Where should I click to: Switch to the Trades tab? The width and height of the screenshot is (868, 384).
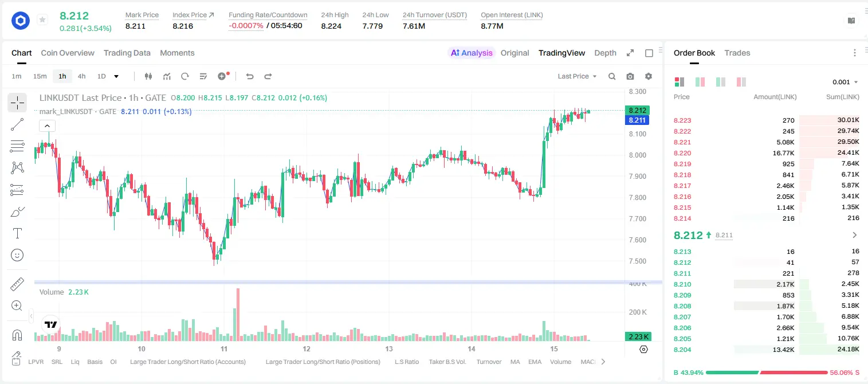pyautogui.click(x=737, y=53)
